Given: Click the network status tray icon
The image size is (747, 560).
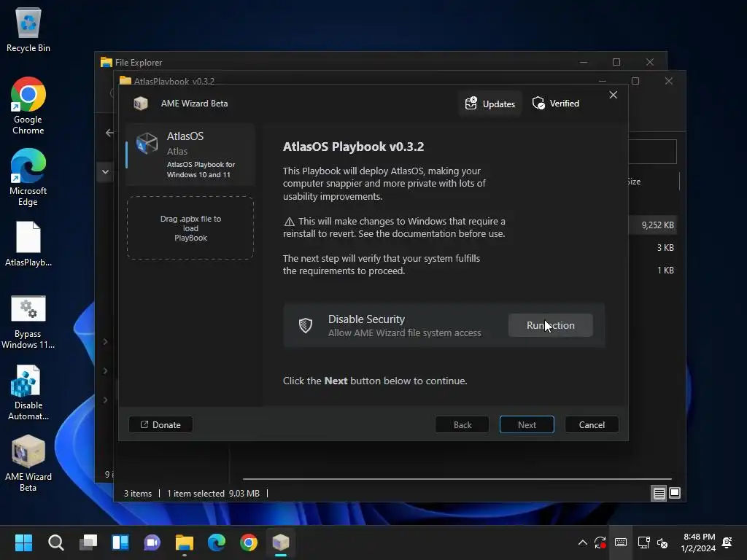Looking at the screenshot, I should (x=643, y=542).
